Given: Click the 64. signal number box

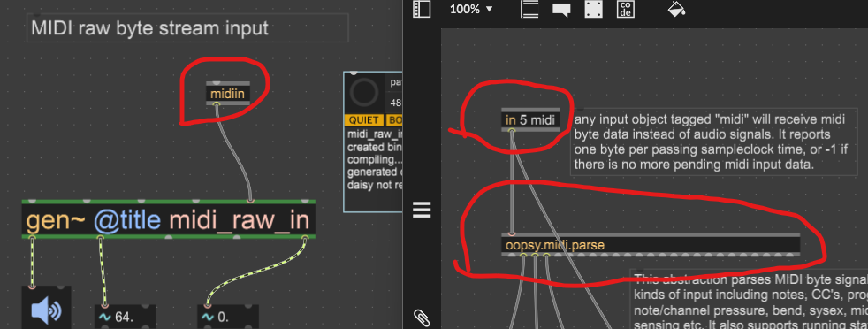Looking at the screenshot, I should pos(126,317).
